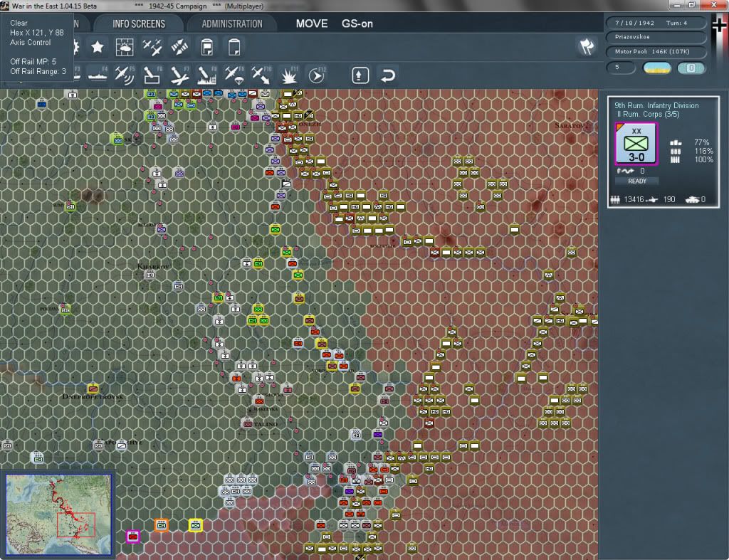The width and height of the screenshot is (729, 560).
Task: Open the INFO SCREENS tab
Action: tap(139, 23)
